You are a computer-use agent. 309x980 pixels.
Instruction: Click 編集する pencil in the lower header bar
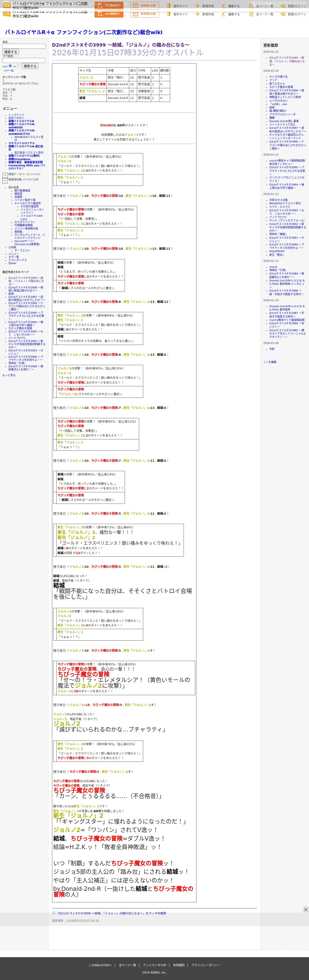(x=223, y=14)
